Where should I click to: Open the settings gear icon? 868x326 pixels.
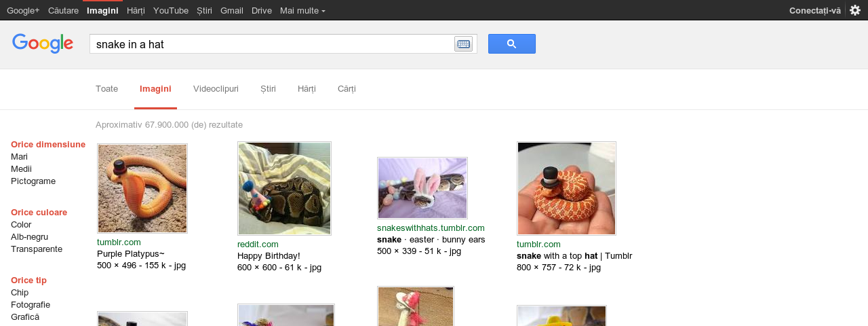point(855,10)
